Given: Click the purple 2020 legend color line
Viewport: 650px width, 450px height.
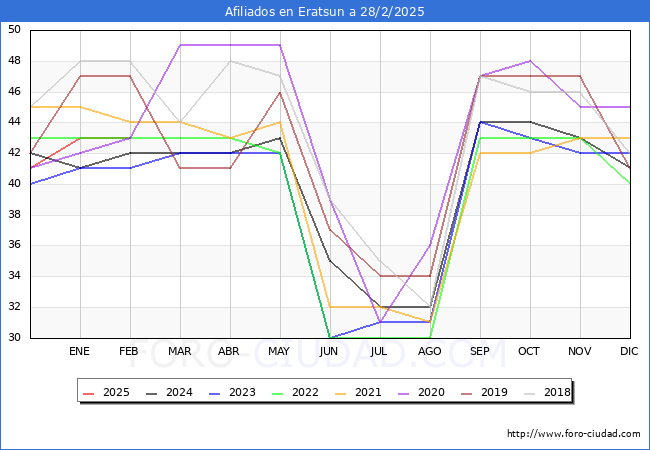Looking at the screenshot, I should click(x=404, y=393).
